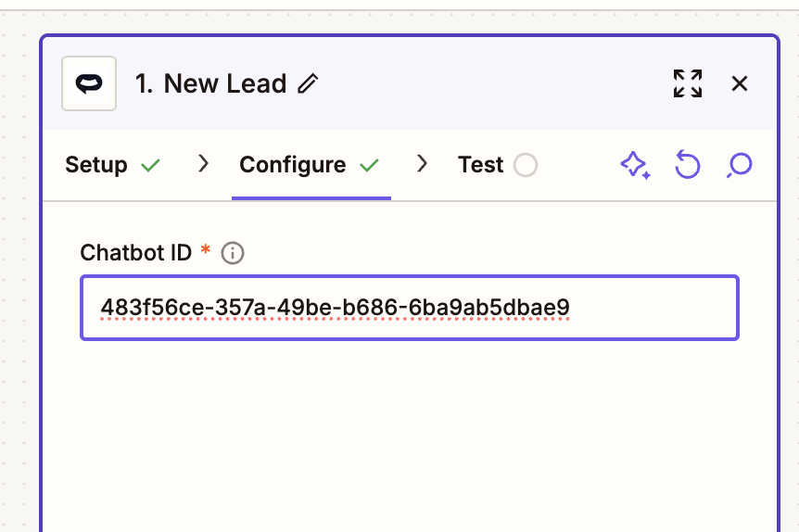Click the empty status circle beside Test
This screenshot has width=799, height=532.
pos(526,165)
